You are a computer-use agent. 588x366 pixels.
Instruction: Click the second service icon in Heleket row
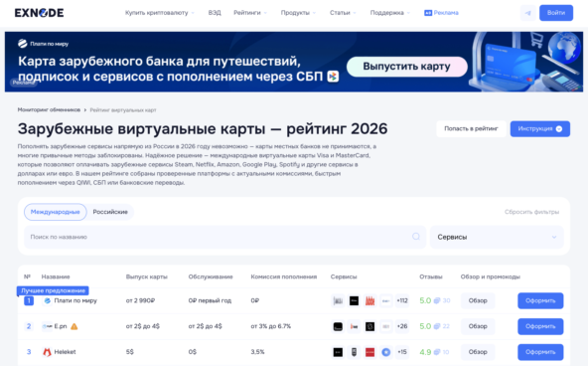pyautogui.click(x=354, y=352)
